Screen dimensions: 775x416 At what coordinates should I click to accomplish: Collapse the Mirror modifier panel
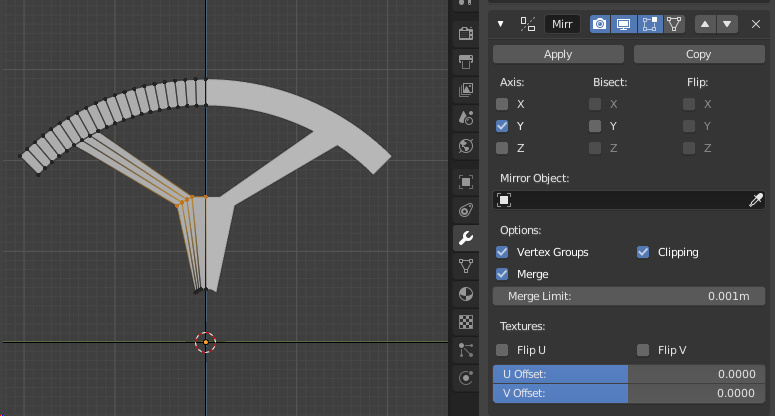(x=501, y=24)
